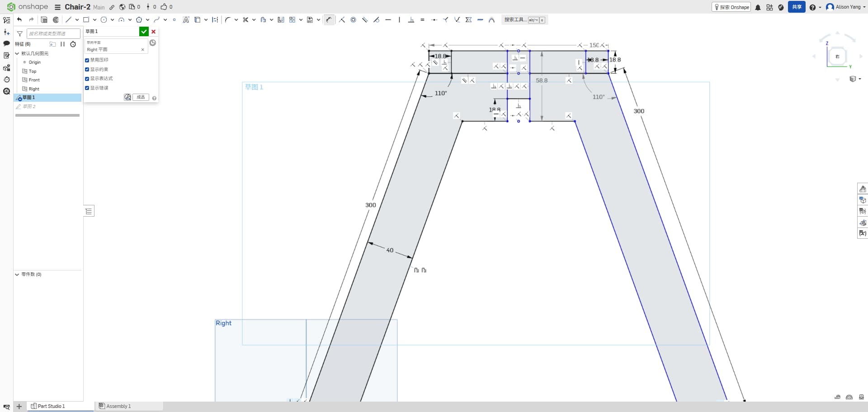Toggle the 禁用压印 checkbox
Viewport: 868px width, 412px height.
click(87, 60)
